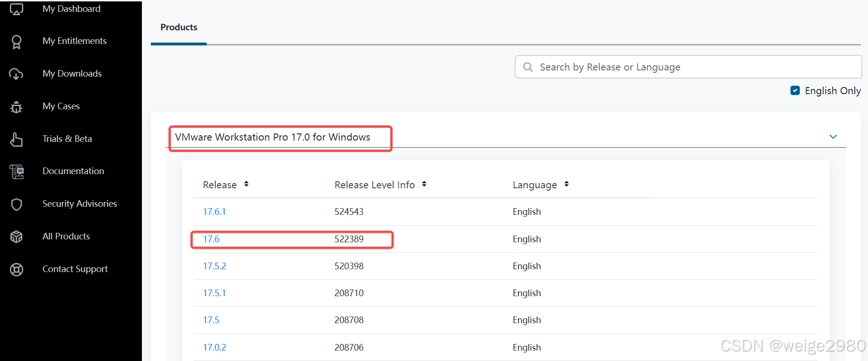Screen dimensions: 868x361
Task: Click the magnifier icon in search box
Action: click(x=528, y=67)
